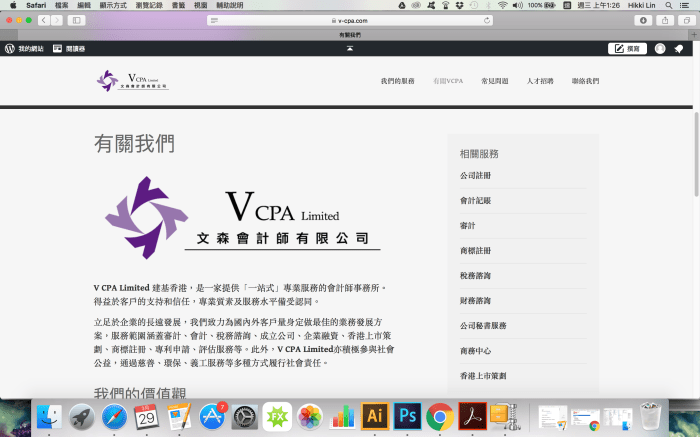Image resolution: width=700 pixels, height=437 pixels.
Task: Open the Safari downloads icon
Action: pos(643,20)
